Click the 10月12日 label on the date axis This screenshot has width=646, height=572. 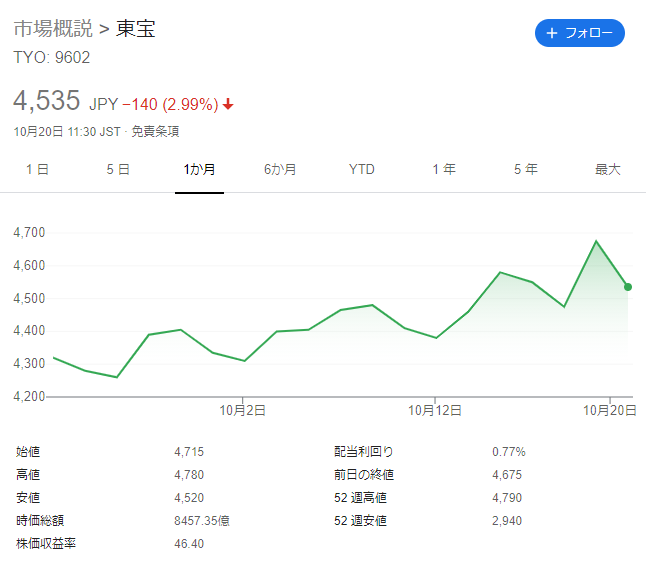coord(435,410)
